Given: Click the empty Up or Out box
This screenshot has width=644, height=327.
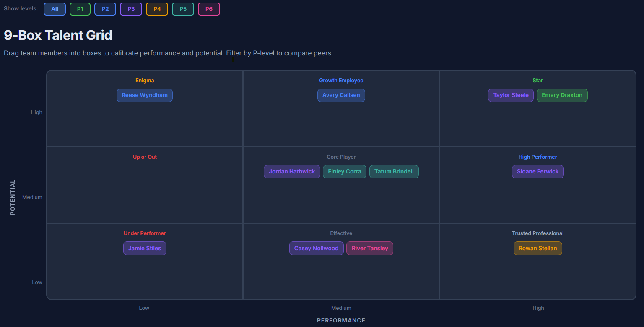Looking at the screenshot, I should [145, 193].
